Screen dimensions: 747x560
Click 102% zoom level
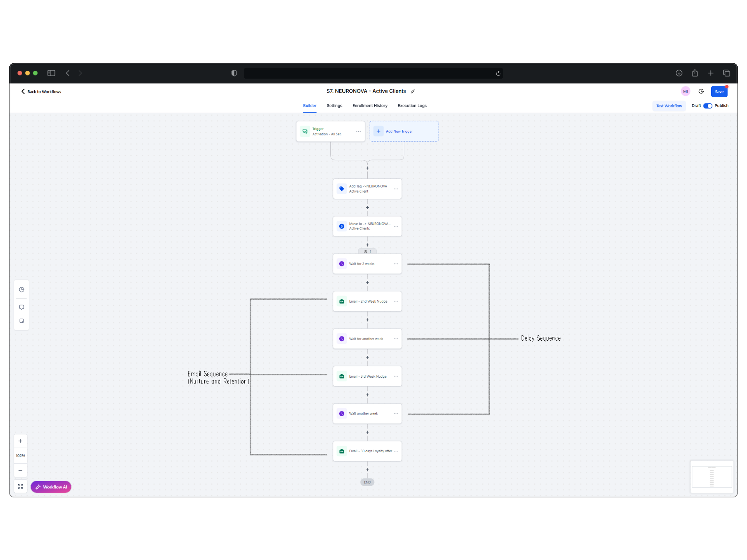coord(20,456)
